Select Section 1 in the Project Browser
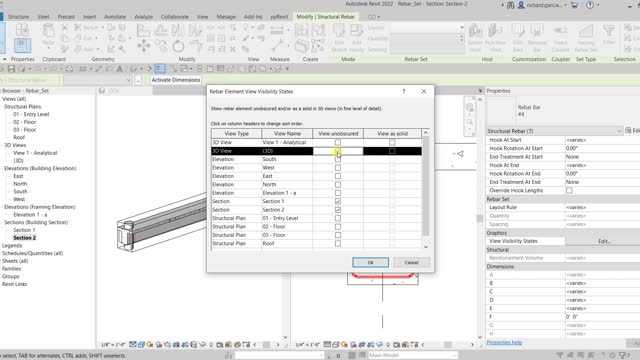Viewport: 640px width, 360px height. [24, 230]
